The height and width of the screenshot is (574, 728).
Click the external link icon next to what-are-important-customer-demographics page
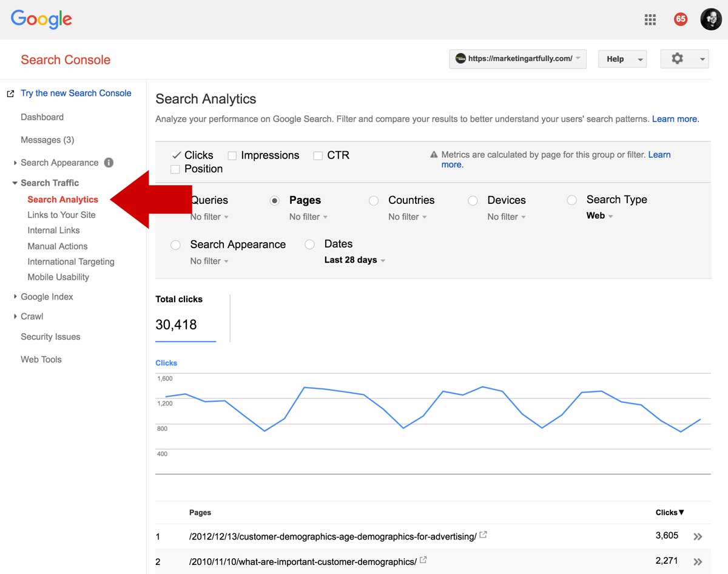(x=423, y=560)
